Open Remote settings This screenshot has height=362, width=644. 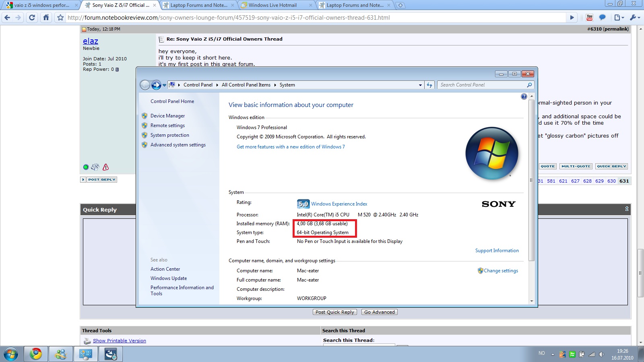167,125
